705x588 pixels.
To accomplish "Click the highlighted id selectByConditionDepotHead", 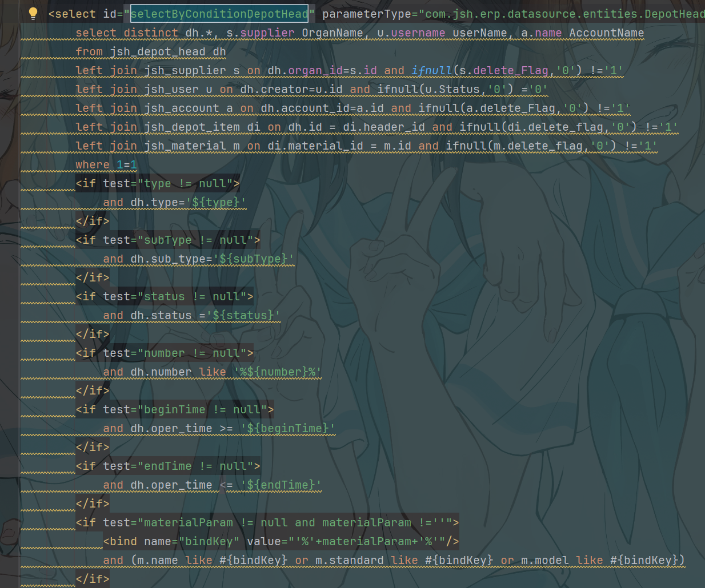I will (219, 14).
